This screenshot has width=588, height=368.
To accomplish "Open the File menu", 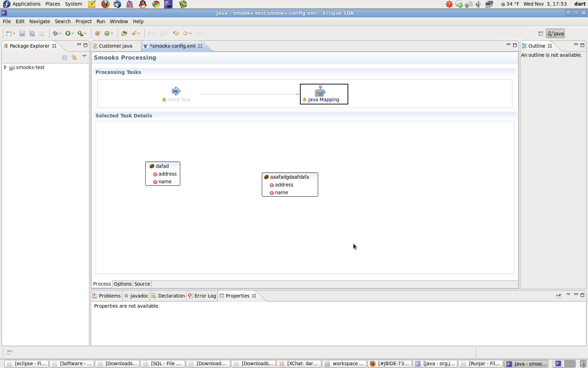I will coord(7,21).
